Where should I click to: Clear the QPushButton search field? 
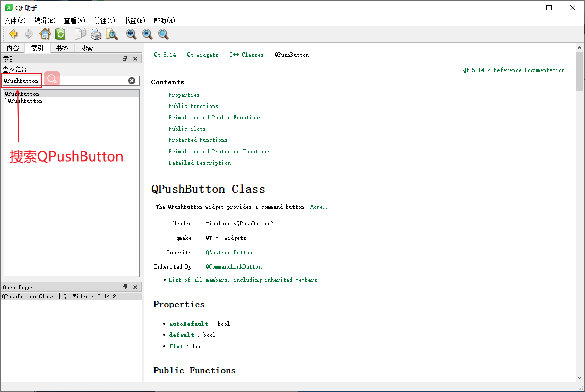[x=132, y=81]
